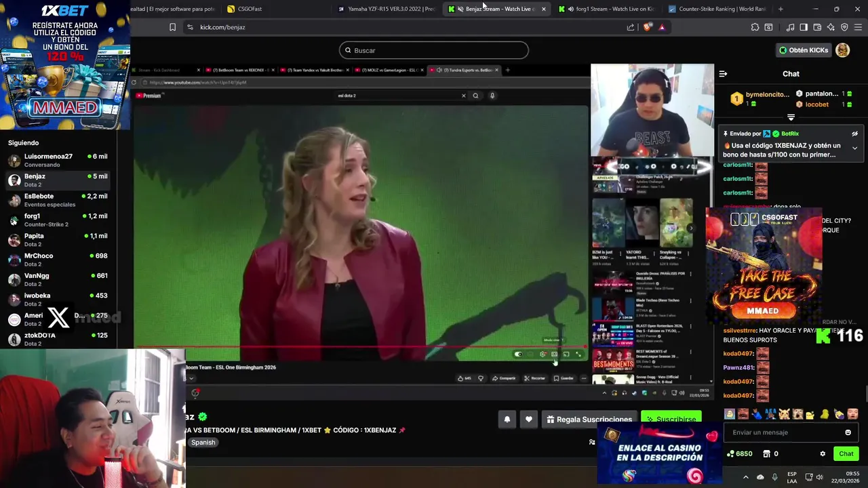Select the first quick emote above message box
Screen dimensions: 868x488
[729, 414]
